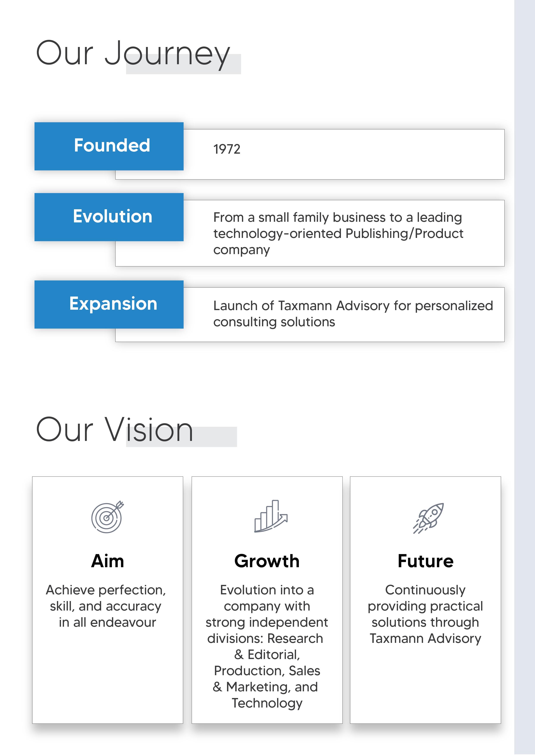
Task: Click the Future card title
Action: (425, 561)
